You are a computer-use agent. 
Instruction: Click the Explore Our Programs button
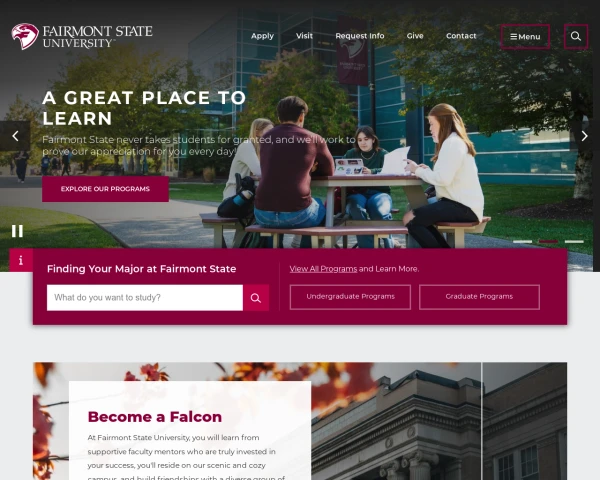point(105,189)
